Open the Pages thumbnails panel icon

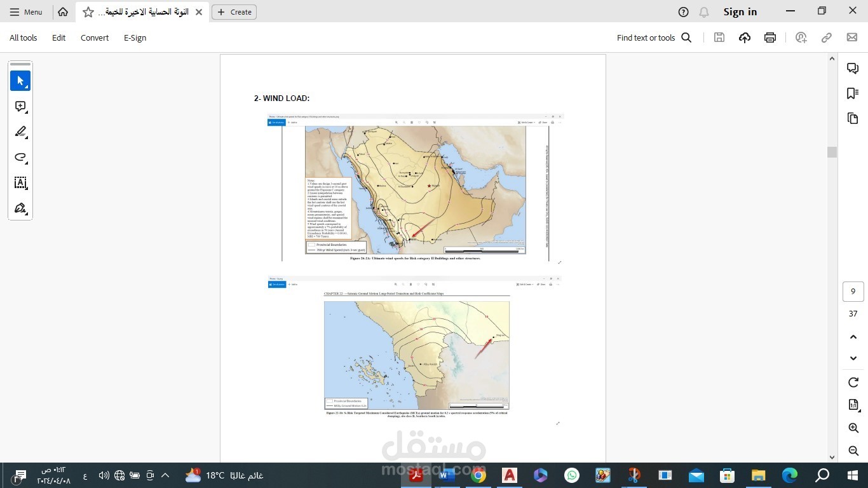pos(853,119)
